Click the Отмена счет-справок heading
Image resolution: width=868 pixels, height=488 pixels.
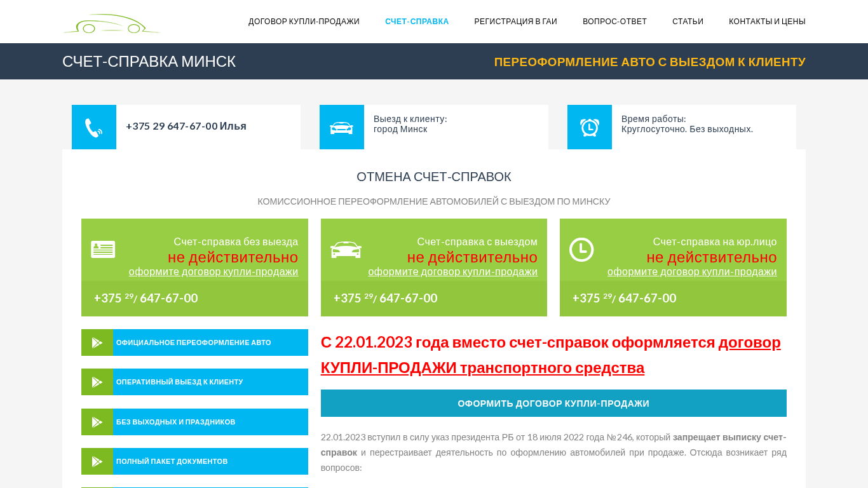(x=434, y=177)
